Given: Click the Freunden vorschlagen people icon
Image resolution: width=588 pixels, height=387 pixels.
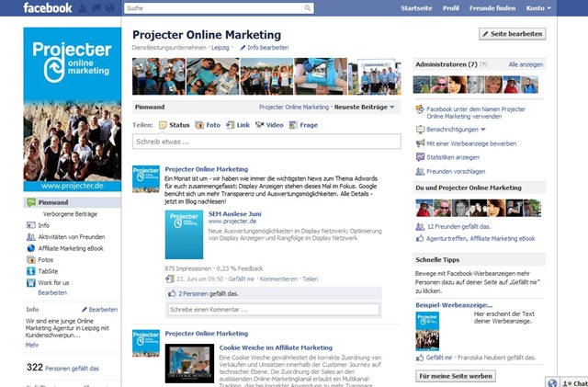Looking at the screenshot, I should point(420,172).
